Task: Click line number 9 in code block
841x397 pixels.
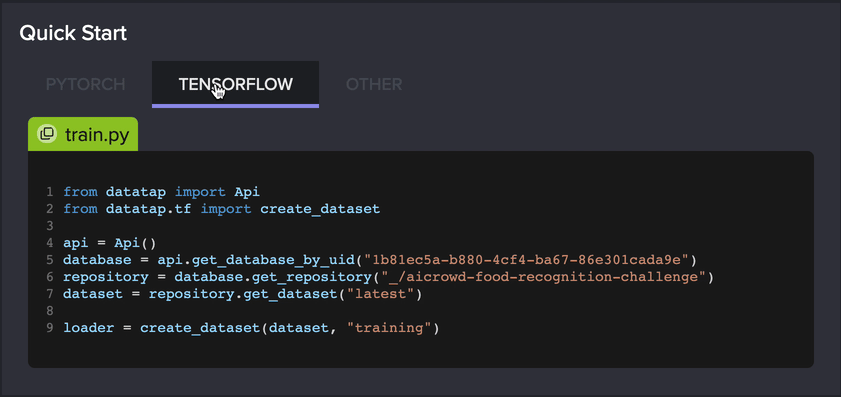Action: click(x=50, y=328)
